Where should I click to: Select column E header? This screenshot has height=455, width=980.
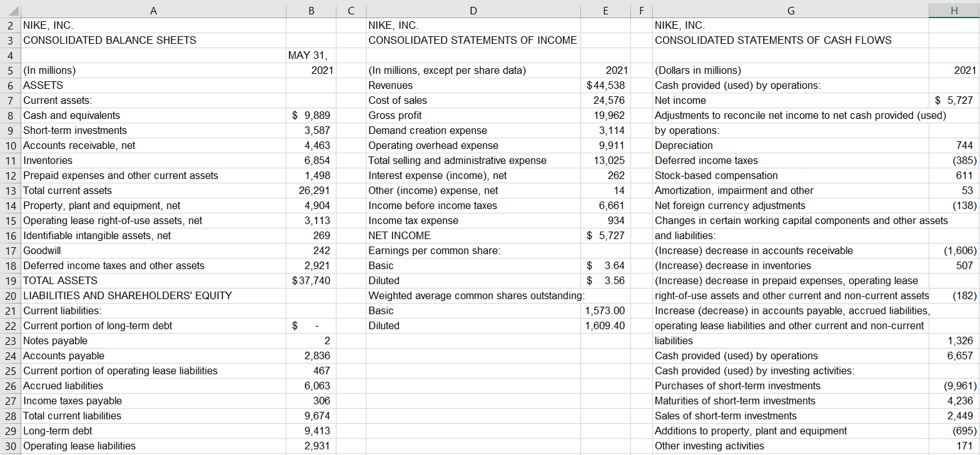[x=605, y=9]
